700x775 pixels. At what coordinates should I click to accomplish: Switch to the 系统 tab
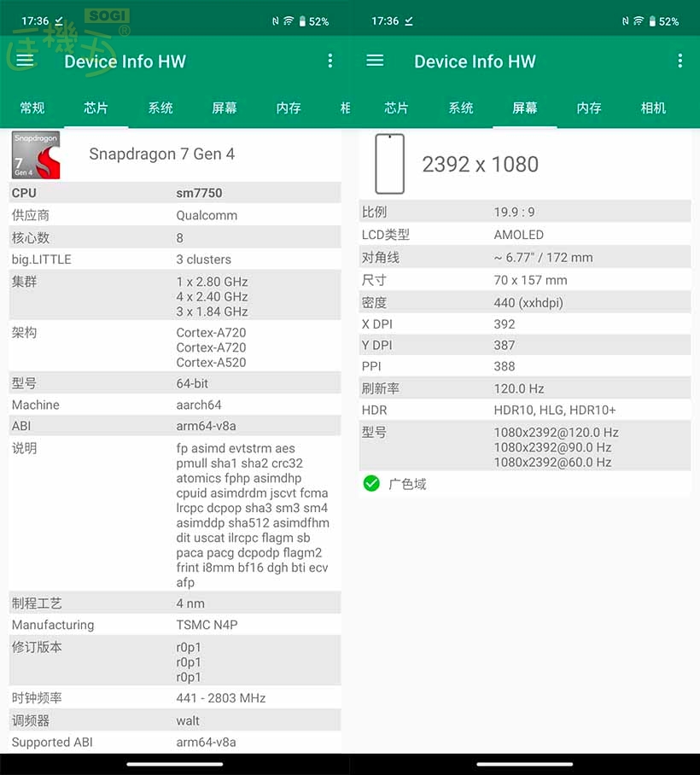pos(160,108)
